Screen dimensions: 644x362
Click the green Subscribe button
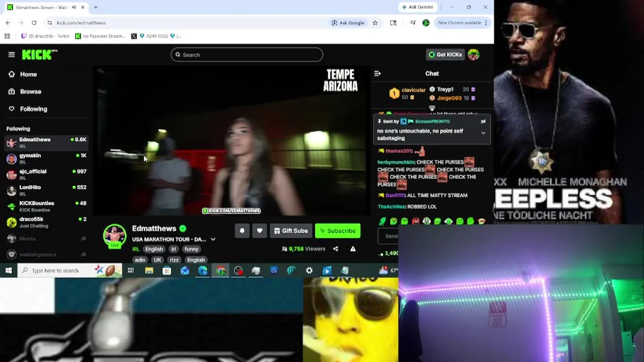coord(338,231)
